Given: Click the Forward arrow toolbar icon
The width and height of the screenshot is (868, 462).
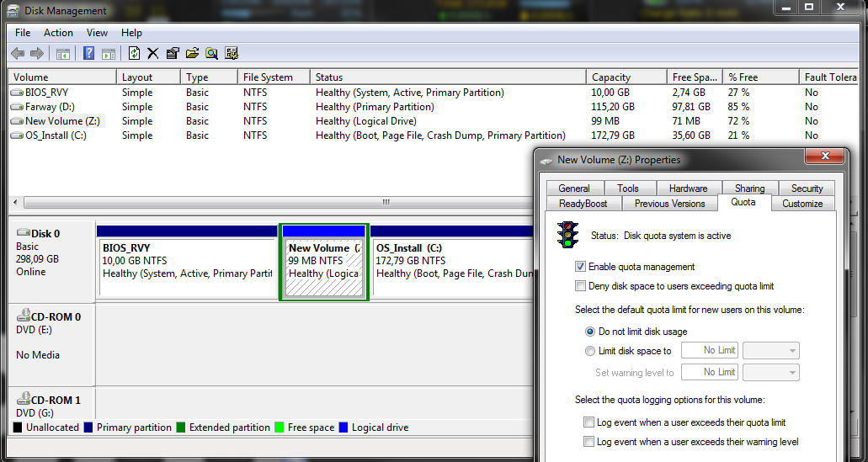Looking at the screenshot, I should 37,54.
